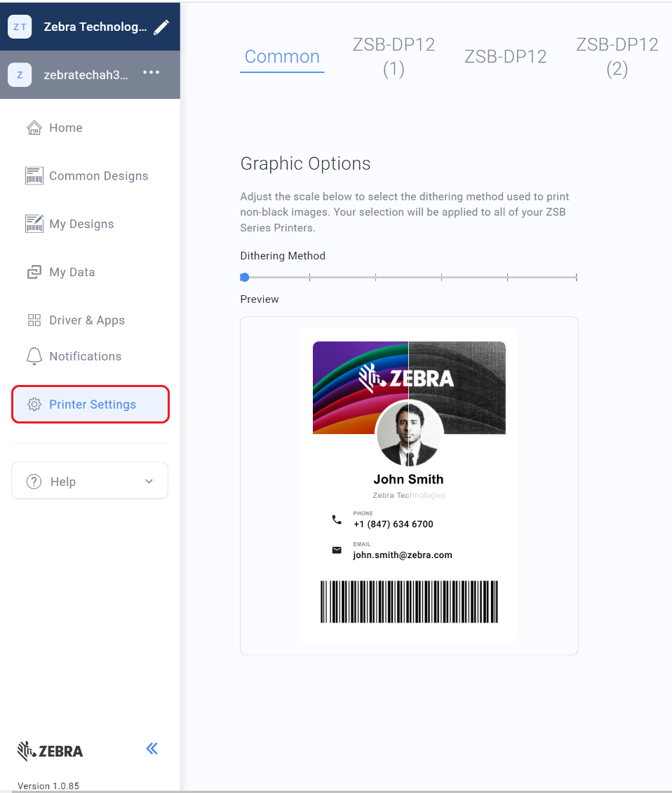Click the ZT avatar at the top
672x793 pixels.
(x=19, y=27)
